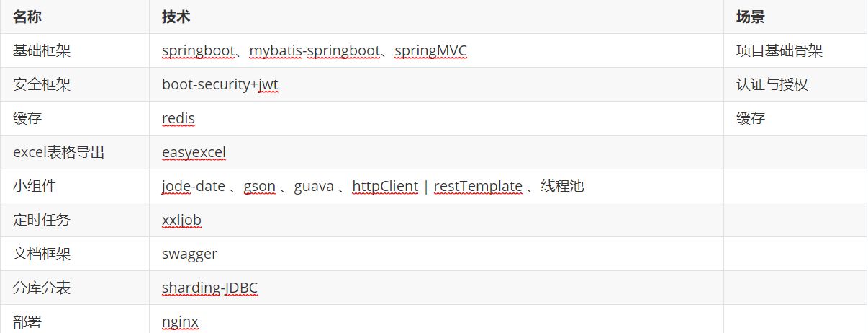Click the 场景 column header
The height and width of the screenshot is (333, 868).
click(751, 17)
